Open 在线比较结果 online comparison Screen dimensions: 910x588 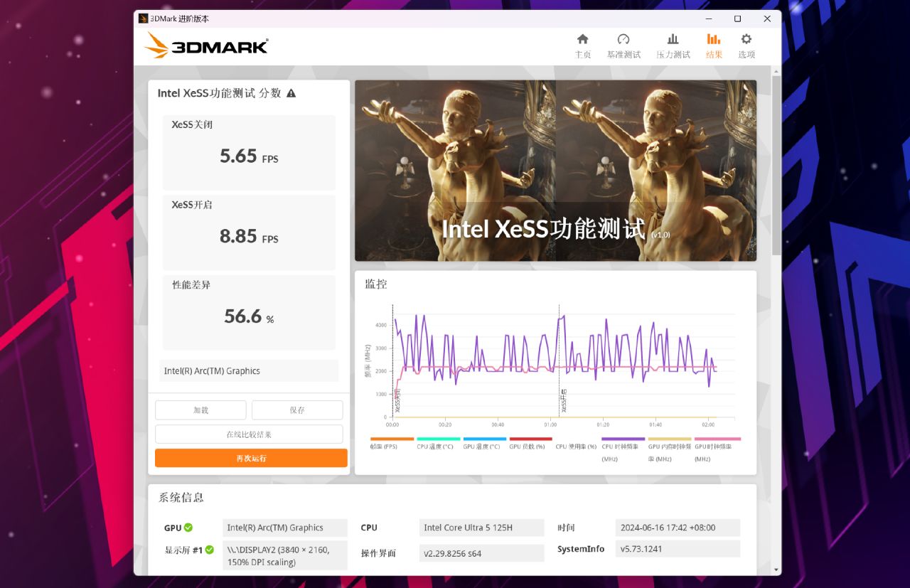pos(249,434)
